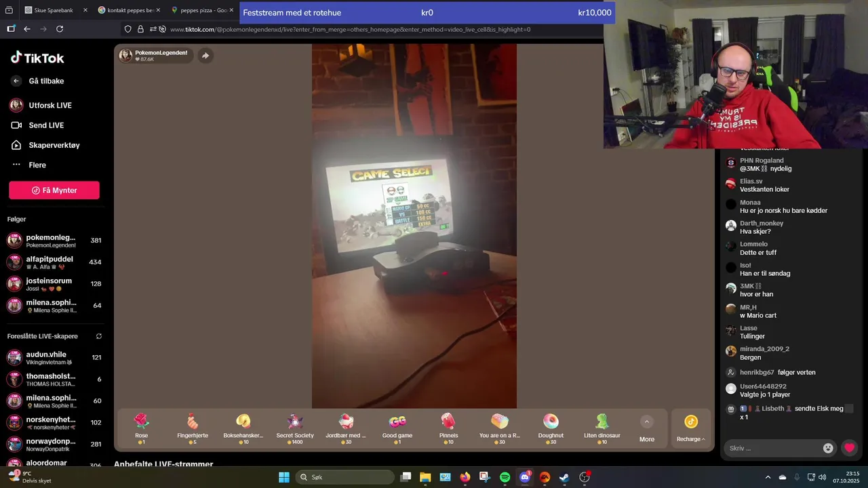868x488 pixels.
Task: Open the weather widget 9°C
Action: 28,477
